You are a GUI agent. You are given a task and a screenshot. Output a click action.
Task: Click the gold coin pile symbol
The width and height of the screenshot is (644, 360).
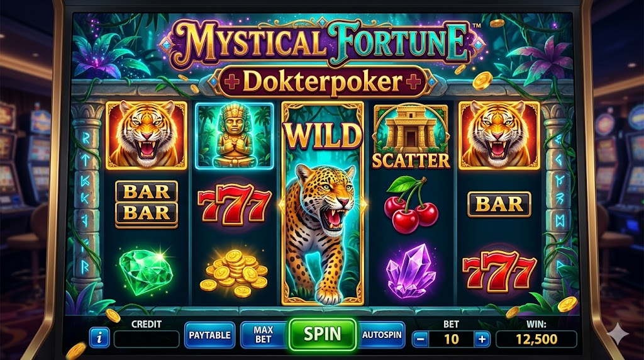234,273
